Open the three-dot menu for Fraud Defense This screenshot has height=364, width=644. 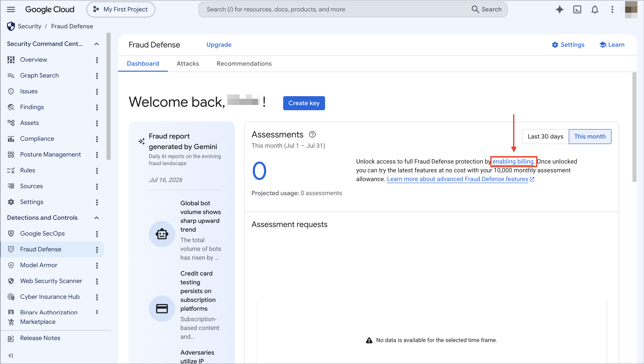tap(97, 249)
